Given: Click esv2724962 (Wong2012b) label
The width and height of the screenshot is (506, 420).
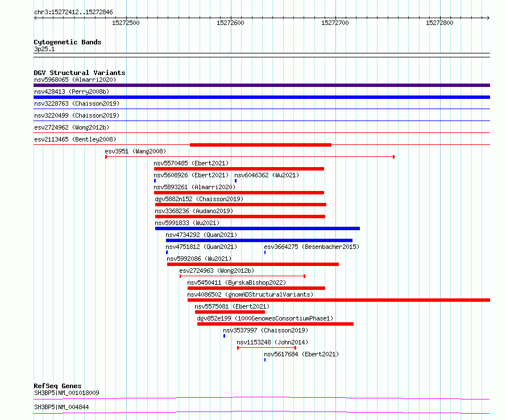Looking at the screenshot, I should [x=72, y=127].
